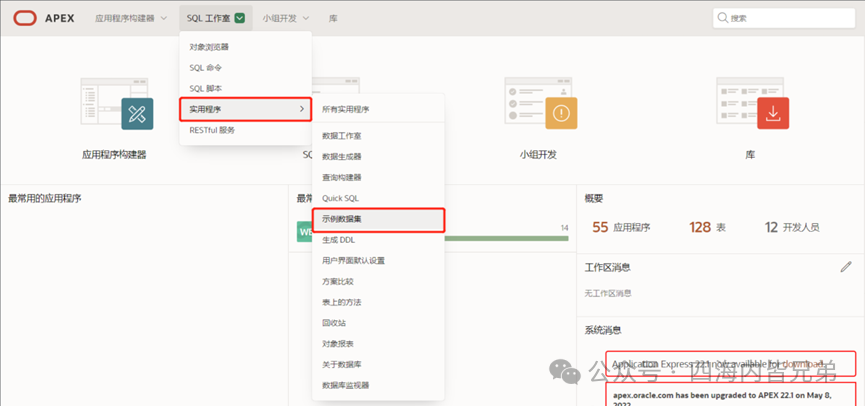Image resolution: width=865 pixels, height=406 pixels.
Task: Edit workspace message with pencil icon
Action: [846, 267]
